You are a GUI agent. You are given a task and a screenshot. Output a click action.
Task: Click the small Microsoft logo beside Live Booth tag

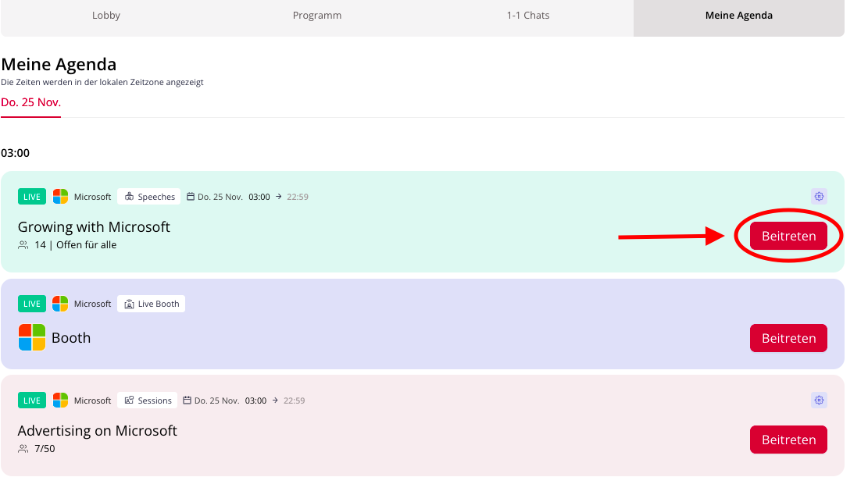60,304
